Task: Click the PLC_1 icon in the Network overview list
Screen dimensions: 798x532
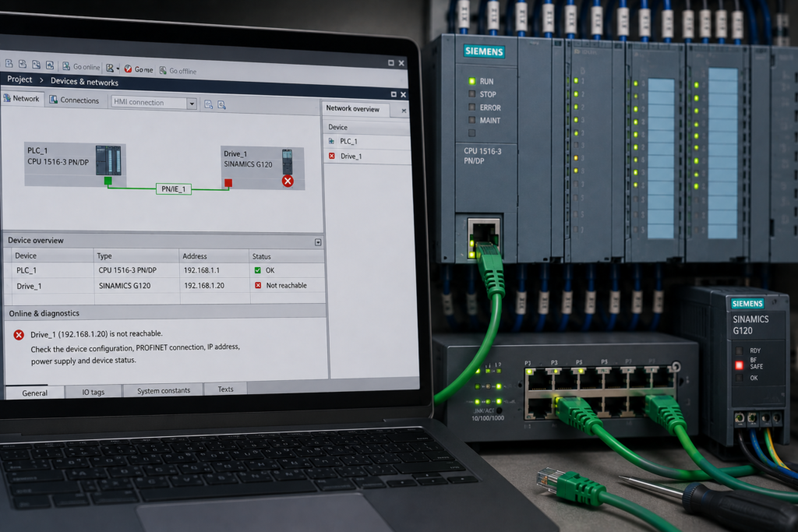Action: click(x=331, y=141)
